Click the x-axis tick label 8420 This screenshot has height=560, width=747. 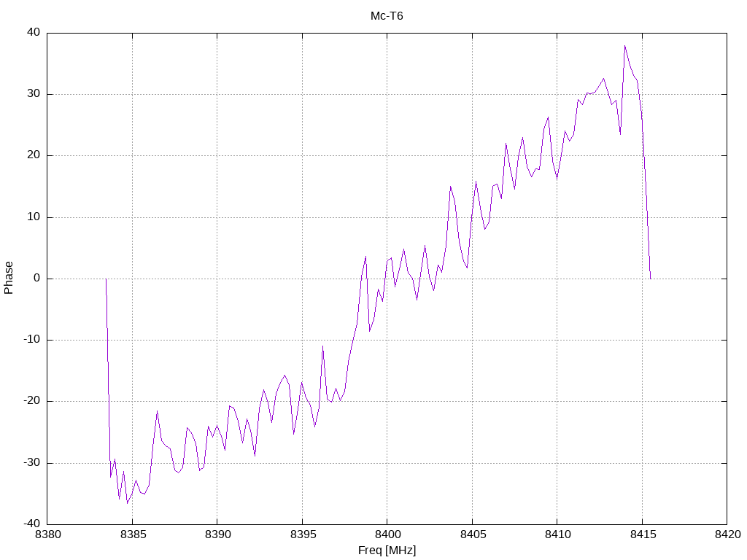tap(727, 534)
